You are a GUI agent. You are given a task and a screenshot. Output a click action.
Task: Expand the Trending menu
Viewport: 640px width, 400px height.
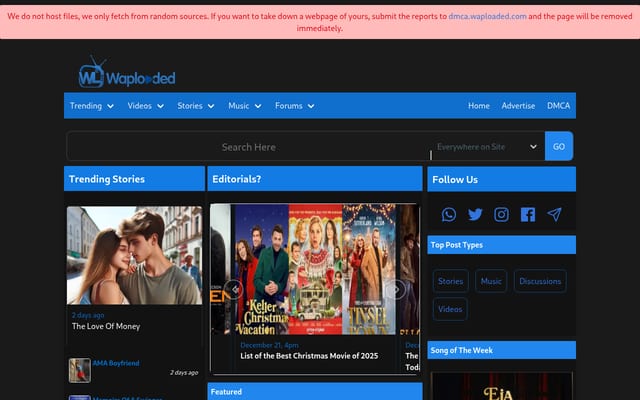pos(91,106)
